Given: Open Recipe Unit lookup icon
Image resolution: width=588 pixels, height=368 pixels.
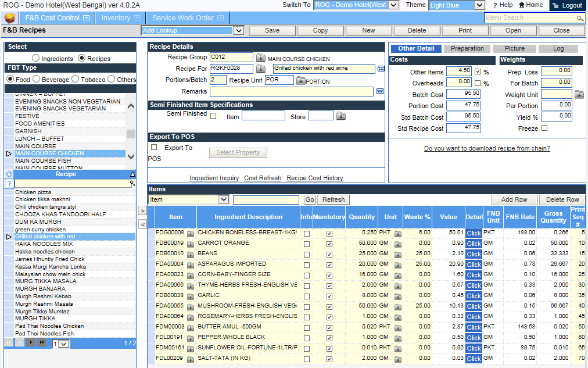Looking at the screenshot, I should [301, 80].
